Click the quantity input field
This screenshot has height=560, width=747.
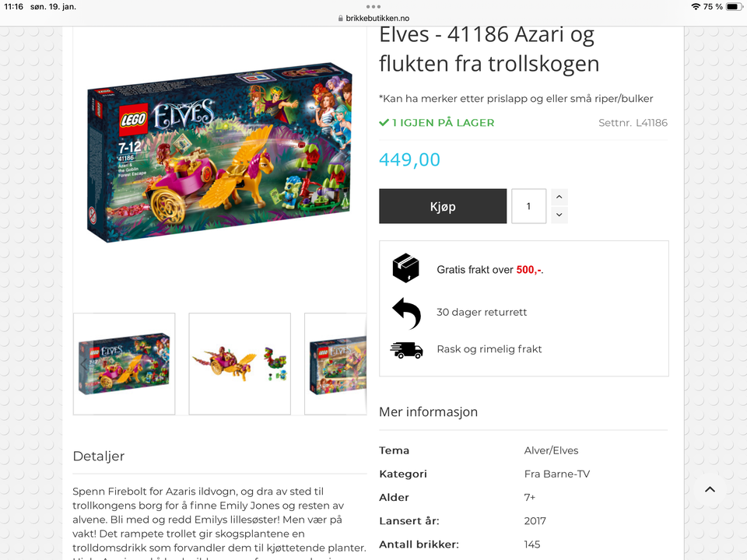(x=529, y=206)
